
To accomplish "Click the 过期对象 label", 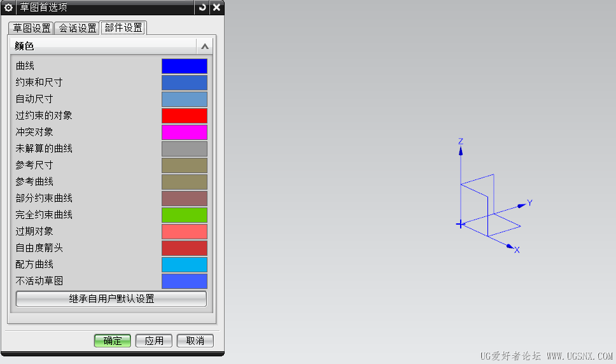I will [34, 231].
